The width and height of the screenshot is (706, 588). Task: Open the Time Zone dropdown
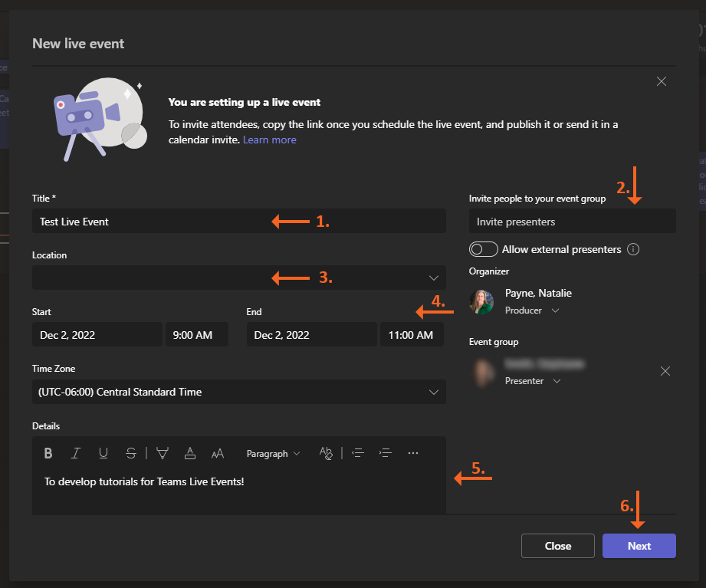pos(434,392)
